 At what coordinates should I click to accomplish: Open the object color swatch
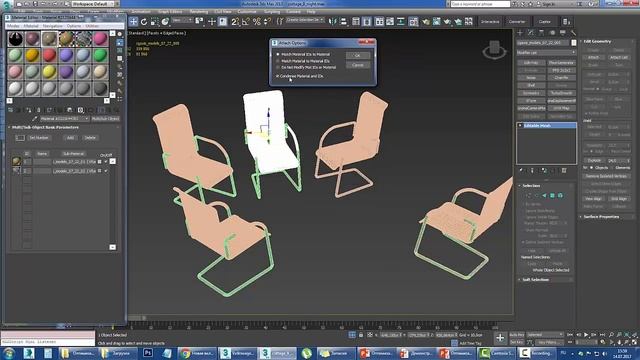point(573,43)
